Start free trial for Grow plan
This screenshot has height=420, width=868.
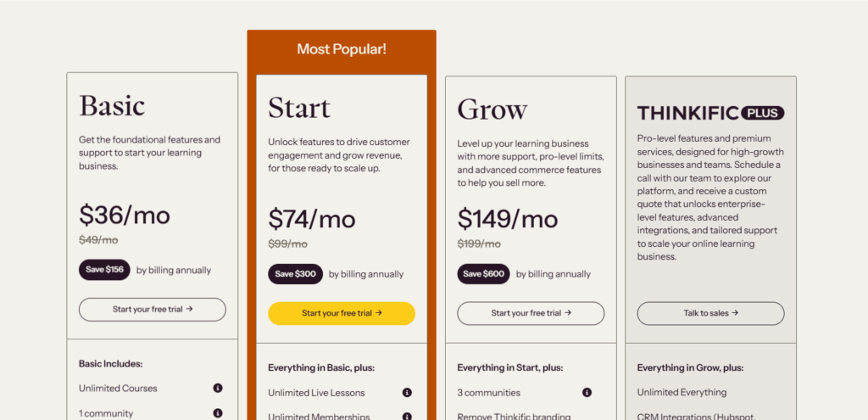coord(531,313)
